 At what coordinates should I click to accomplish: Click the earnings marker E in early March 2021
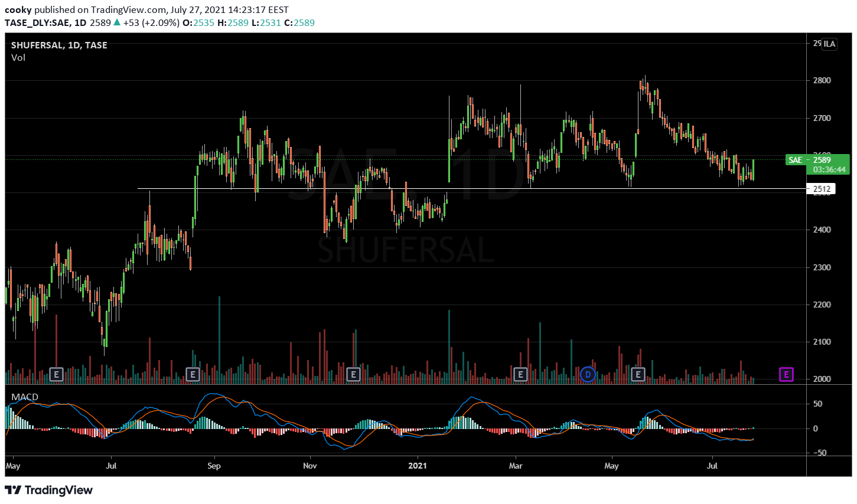click(x=520, y=374)
